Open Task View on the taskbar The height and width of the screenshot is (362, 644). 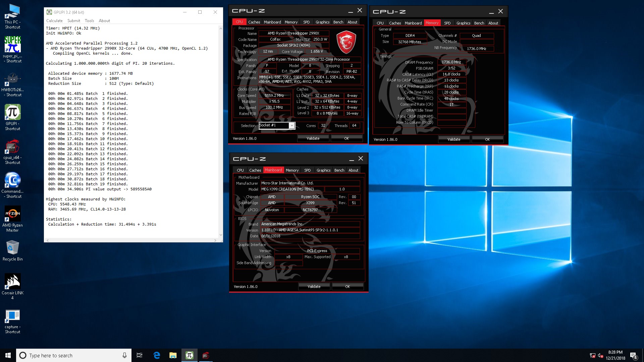pyautogui.click(x=140, y=355)
